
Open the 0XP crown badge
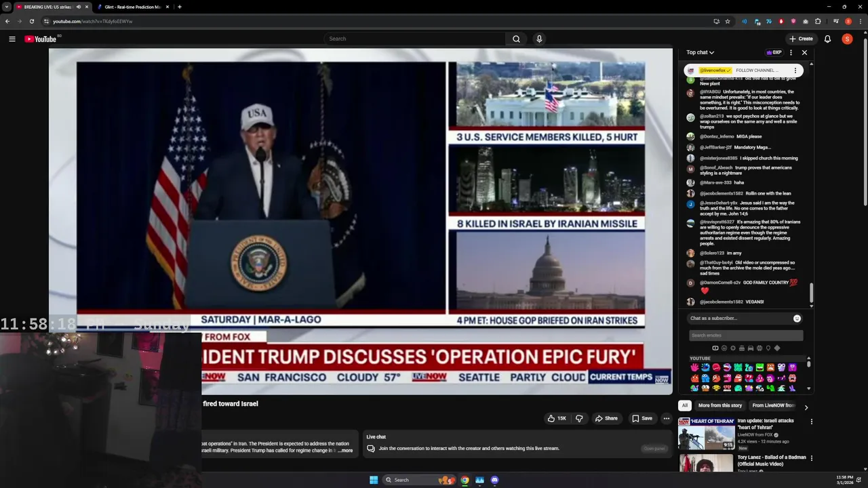click(774, 52)
